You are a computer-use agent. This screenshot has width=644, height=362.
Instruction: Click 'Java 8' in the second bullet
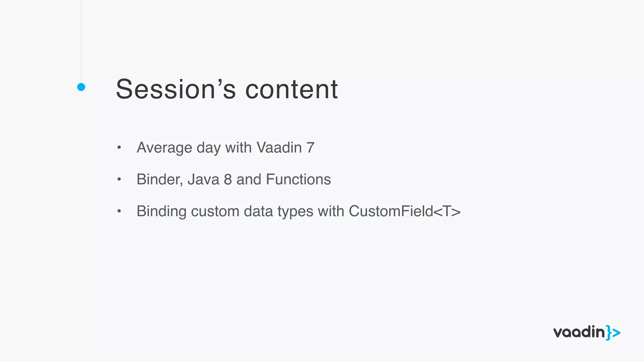pyautogui.click(x=209, y=179)
